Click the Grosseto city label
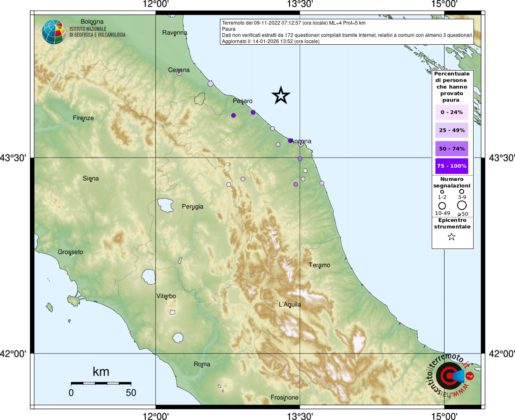The image size is (515, 420). pos(70,252)
